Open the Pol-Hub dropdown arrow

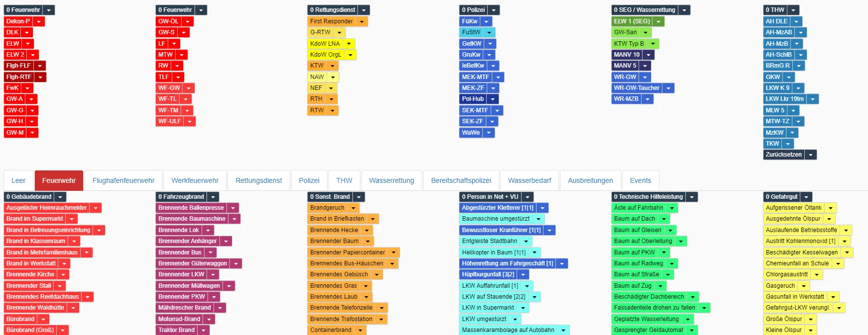click(x=493, y=99)
